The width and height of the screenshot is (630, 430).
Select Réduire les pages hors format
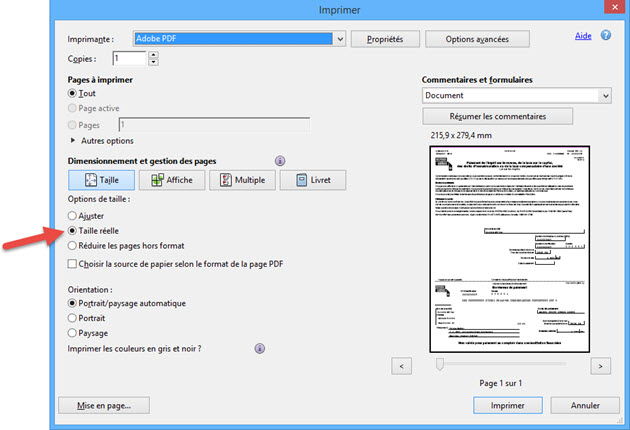[x=72, y=246]
